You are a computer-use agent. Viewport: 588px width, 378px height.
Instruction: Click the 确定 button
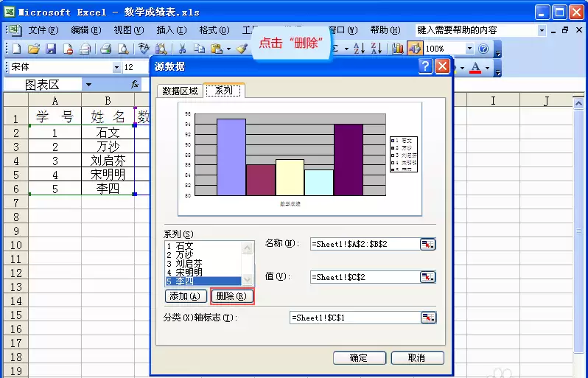(x=360, y=358)
